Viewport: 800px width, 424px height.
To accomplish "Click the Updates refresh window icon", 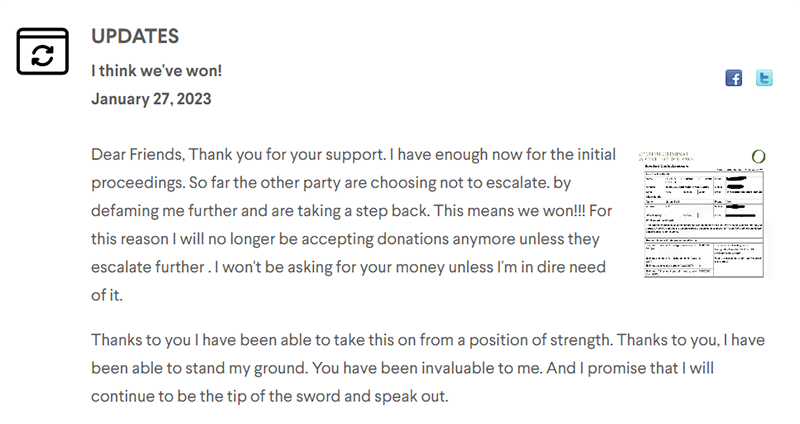I will (x=42, y=52).
